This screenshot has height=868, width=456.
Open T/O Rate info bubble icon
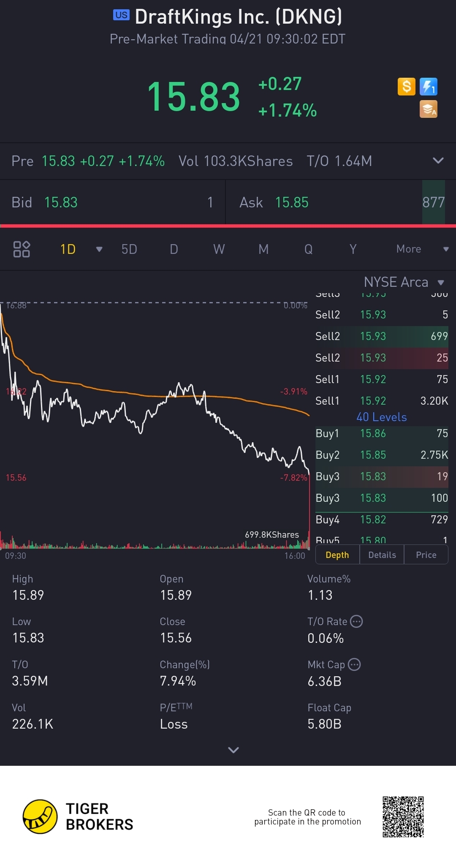pyautogui.click(x=357, y=621)
